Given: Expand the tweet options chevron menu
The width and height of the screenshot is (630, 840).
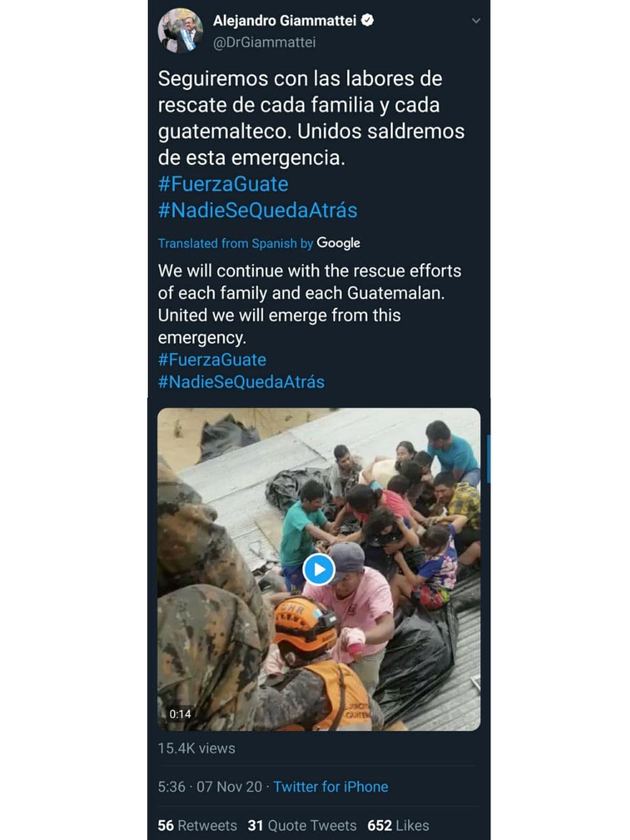Looking at the screenshot, I should 476,21.
